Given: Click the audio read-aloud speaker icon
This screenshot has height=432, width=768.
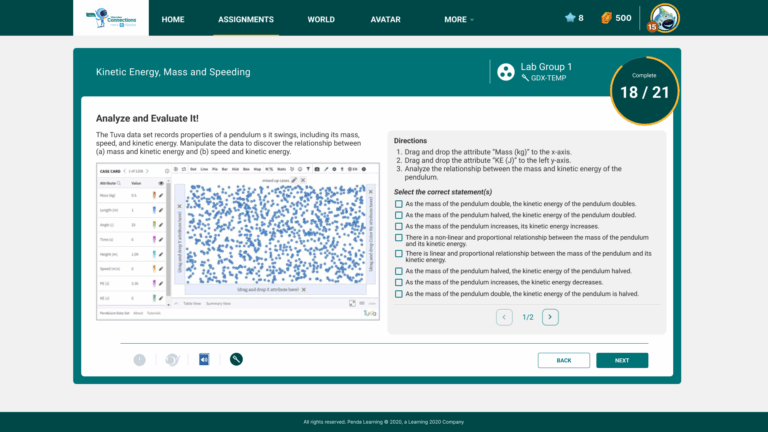Looking at the screenshot, I should pyautogui.click(x=204, y=360).
